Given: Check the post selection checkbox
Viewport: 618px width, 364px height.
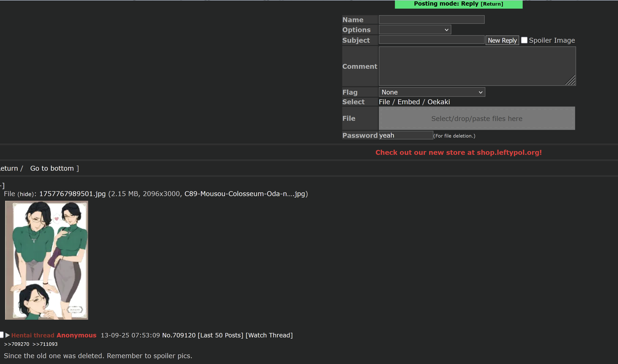Looking at the screenshot, I should (1, 335).
